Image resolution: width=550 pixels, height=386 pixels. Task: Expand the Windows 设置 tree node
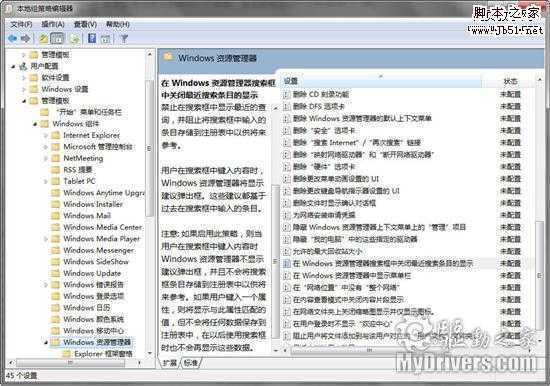(24, 89)
